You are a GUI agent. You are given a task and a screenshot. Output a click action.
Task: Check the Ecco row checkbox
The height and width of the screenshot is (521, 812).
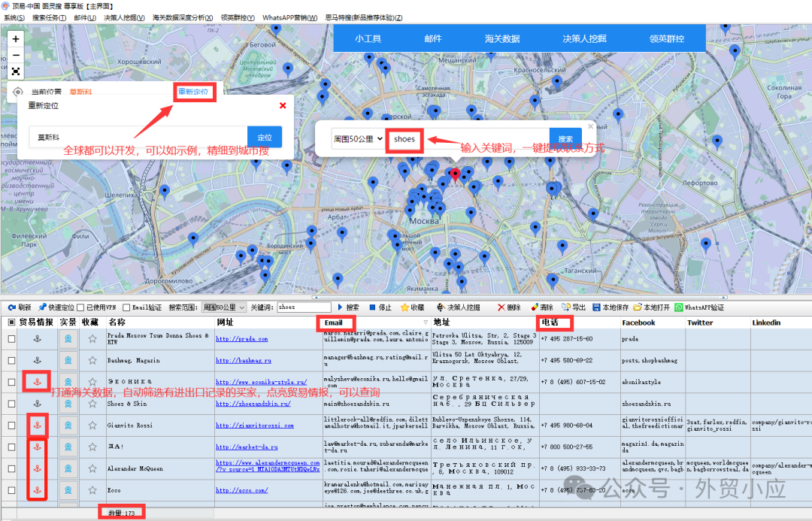click(11, 490)
